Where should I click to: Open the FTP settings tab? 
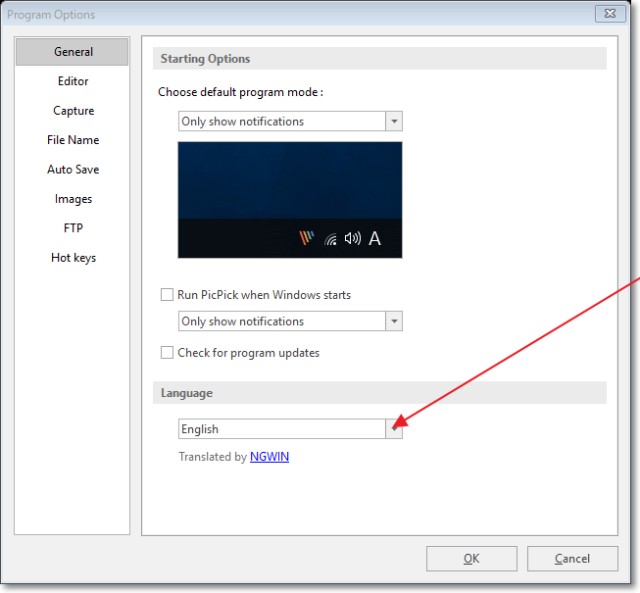[73, 228]
